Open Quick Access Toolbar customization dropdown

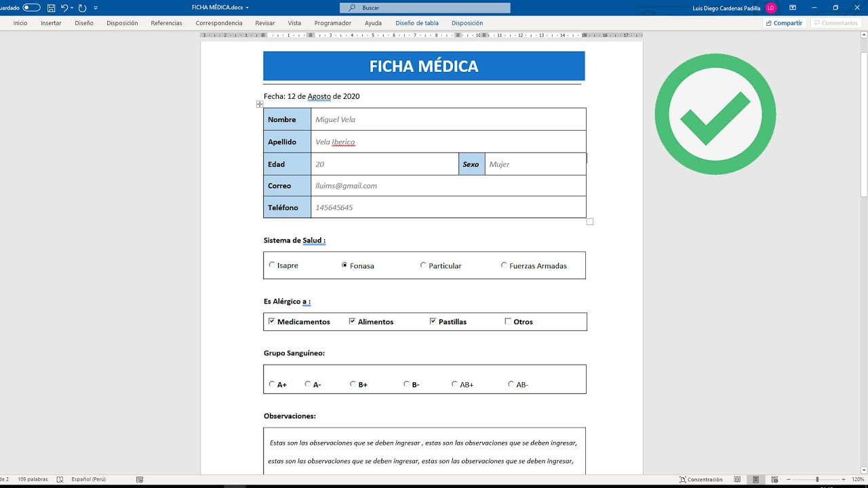96,7
